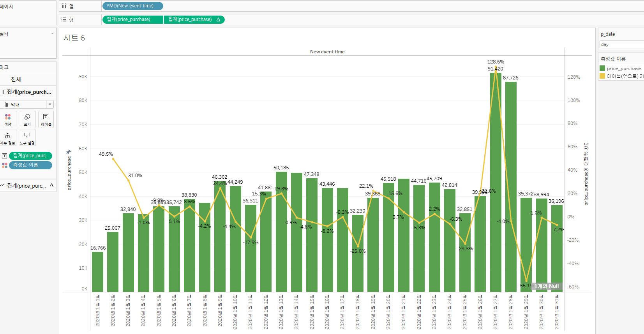Click the -17.9% line label
This screenshot has width=644, height=334.
tap(251, 243)
